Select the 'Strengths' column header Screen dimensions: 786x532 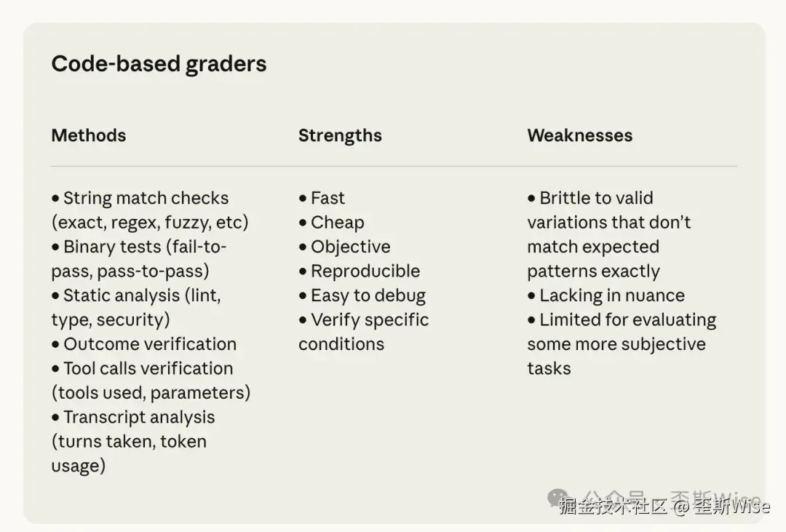point(340,135)
